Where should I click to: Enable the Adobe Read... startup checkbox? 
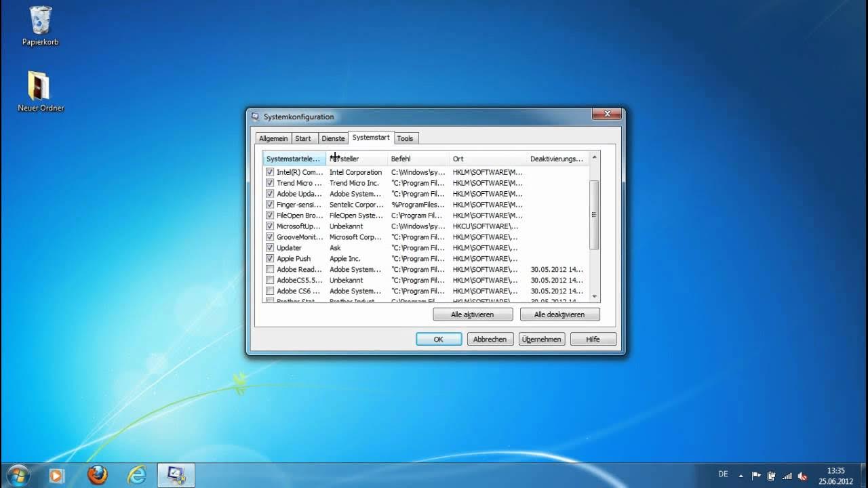click(x=270, y=270)
